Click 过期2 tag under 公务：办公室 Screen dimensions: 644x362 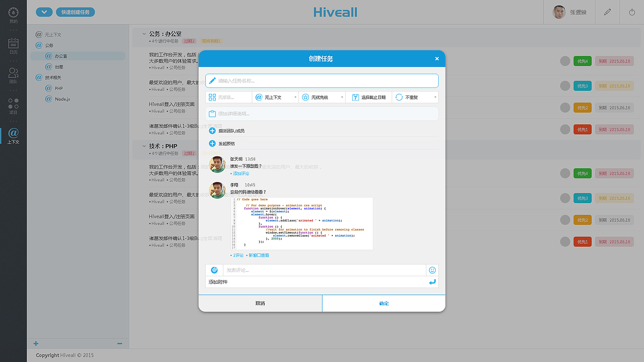pos(189,41)
